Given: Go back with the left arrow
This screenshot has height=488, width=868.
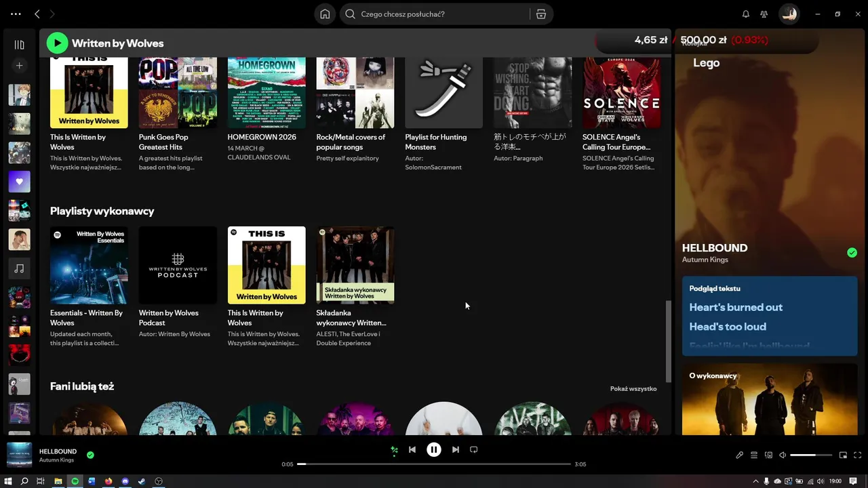Looking at the screenshot, I should tap(37, 14).
